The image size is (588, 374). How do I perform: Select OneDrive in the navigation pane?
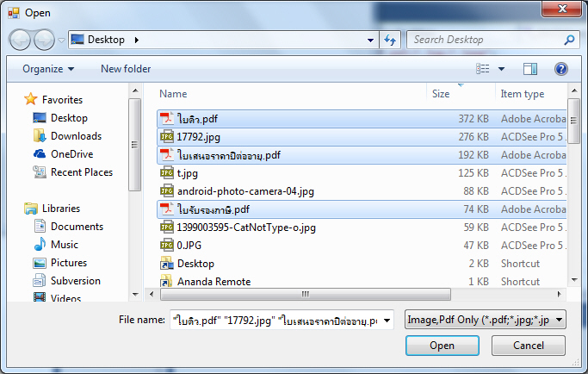[71, 154]
